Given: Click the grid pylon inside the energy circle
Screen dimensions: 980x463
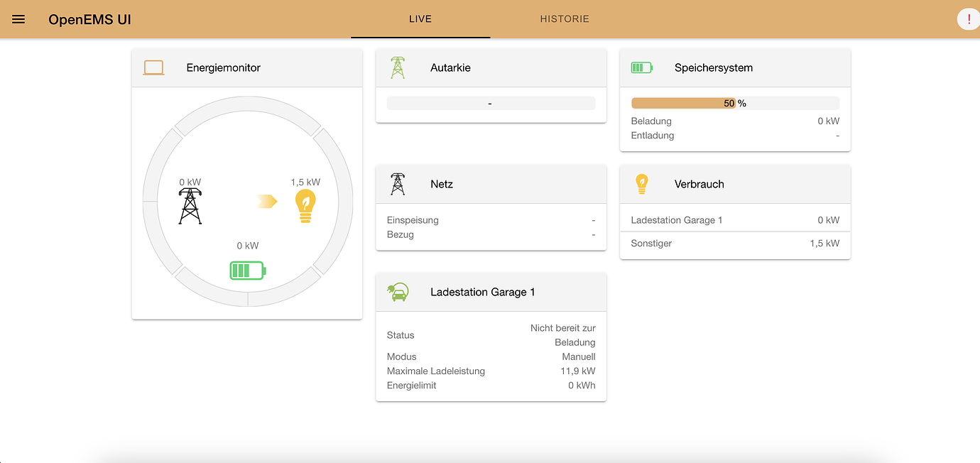Looking at the screenshot, I should point(190,206).
